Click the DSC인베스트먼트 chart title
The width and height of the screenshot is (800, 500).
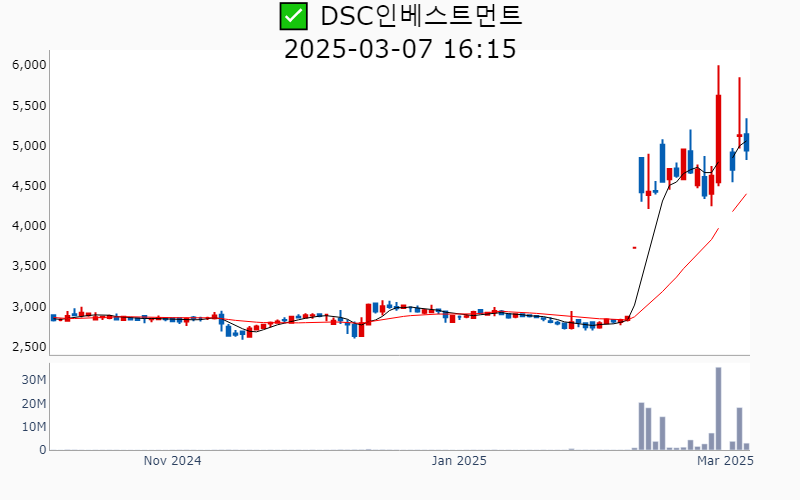pos(421,16)
